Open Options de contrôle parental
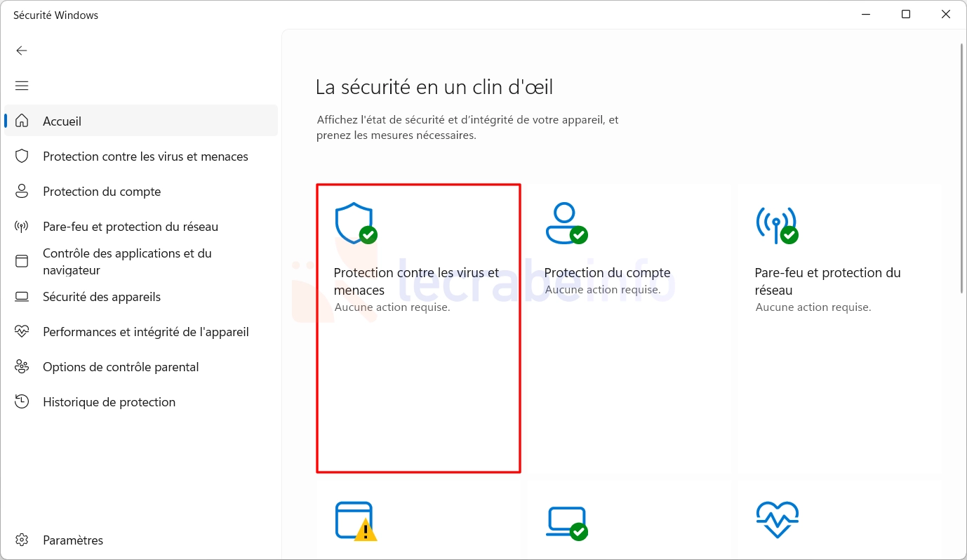Viewport: 967px width, 560px height. (141, 366)
